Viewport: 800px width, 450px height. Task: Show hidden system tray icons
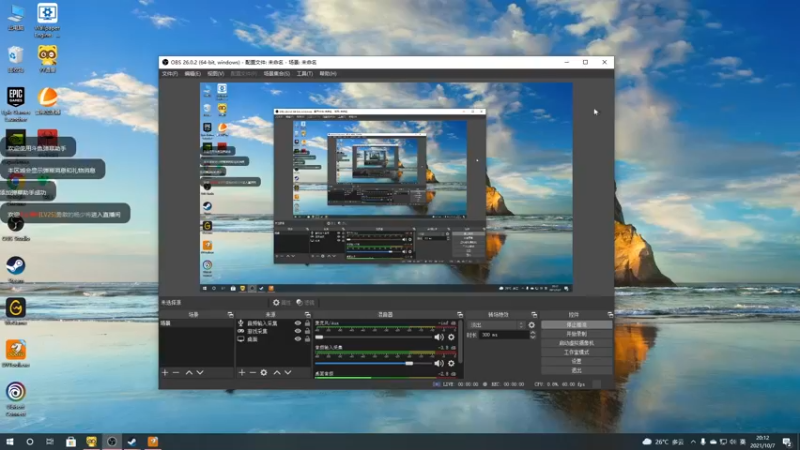pyautogui.click(x=693, y=442)
